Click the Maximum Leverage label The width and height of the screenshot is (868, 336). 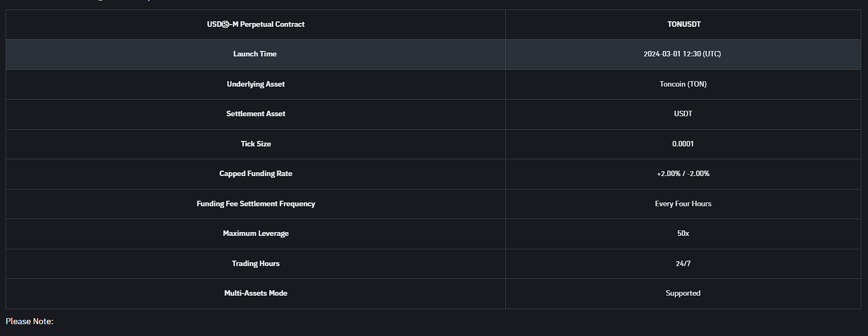click(x=256, y=234)
